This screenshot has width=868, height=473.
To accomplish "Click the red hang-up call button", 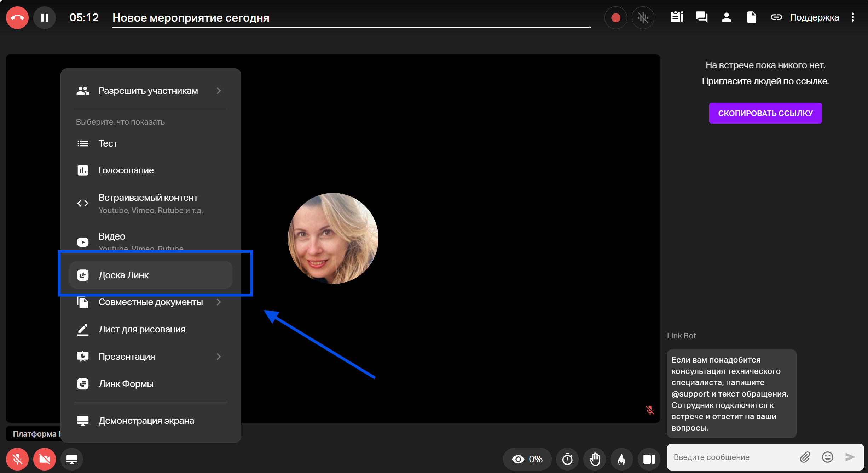I will coord(17,18).
